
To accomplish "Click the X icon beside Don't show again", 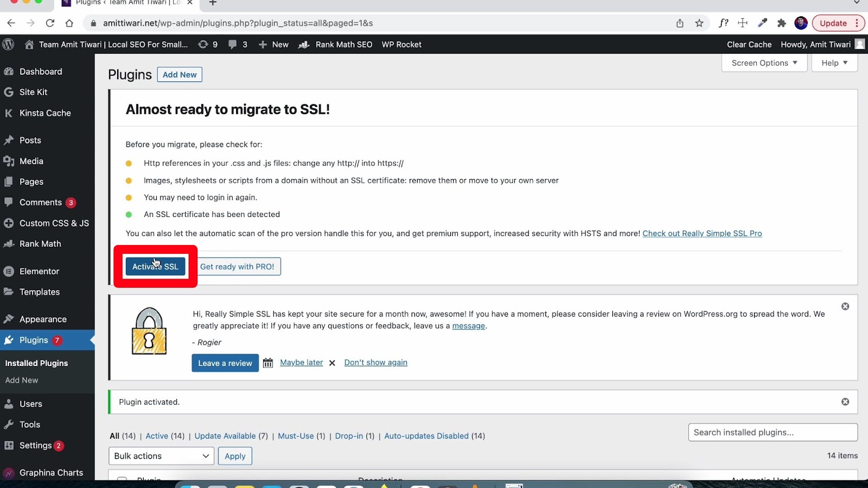I will click(332, 363).
